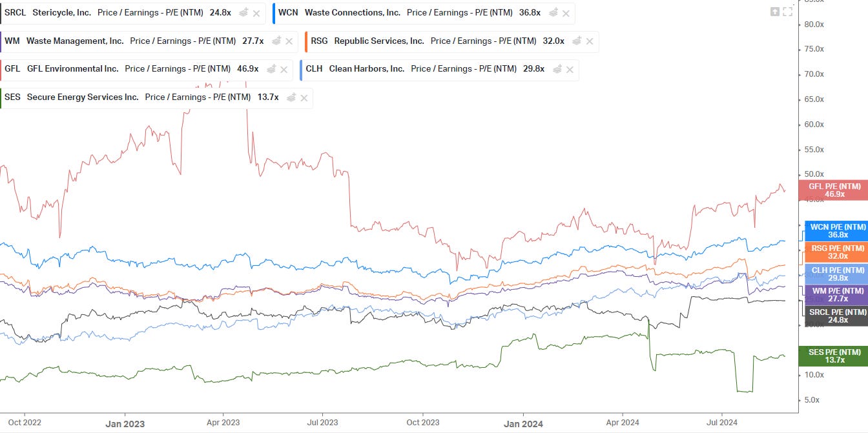
Task: Click the RSG orange color bar in legend
Action: (306, 41)
